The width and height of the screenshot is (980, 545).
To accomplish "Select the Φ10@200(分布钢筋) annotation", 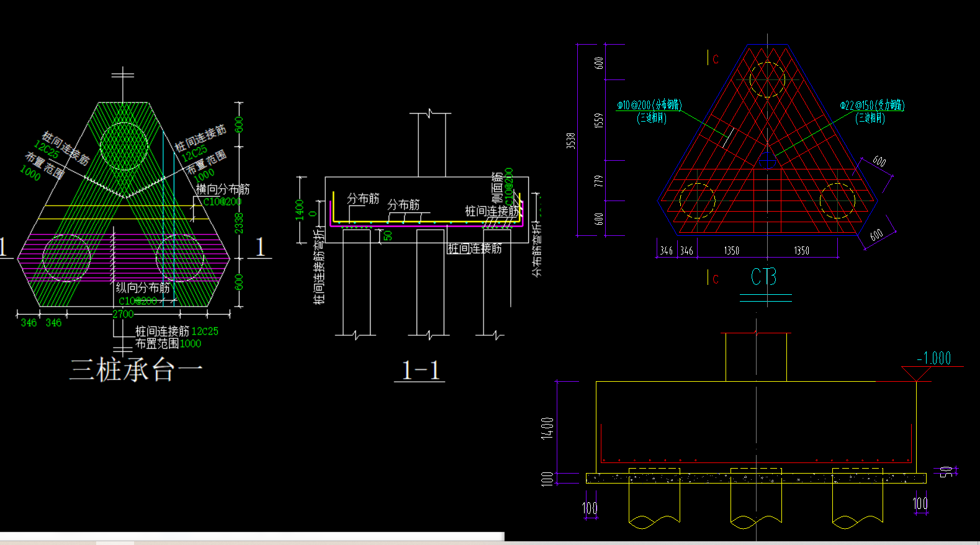I will [649, 106].
